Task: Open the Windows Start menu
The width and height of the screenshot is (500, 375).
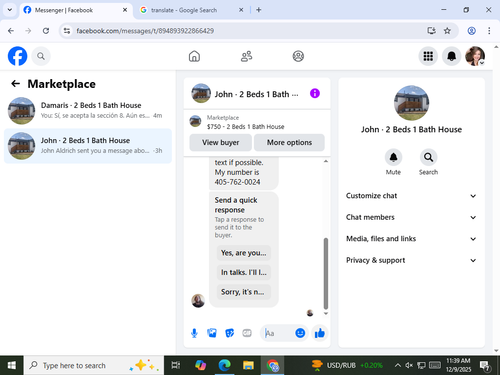Action: click(12, 365)
